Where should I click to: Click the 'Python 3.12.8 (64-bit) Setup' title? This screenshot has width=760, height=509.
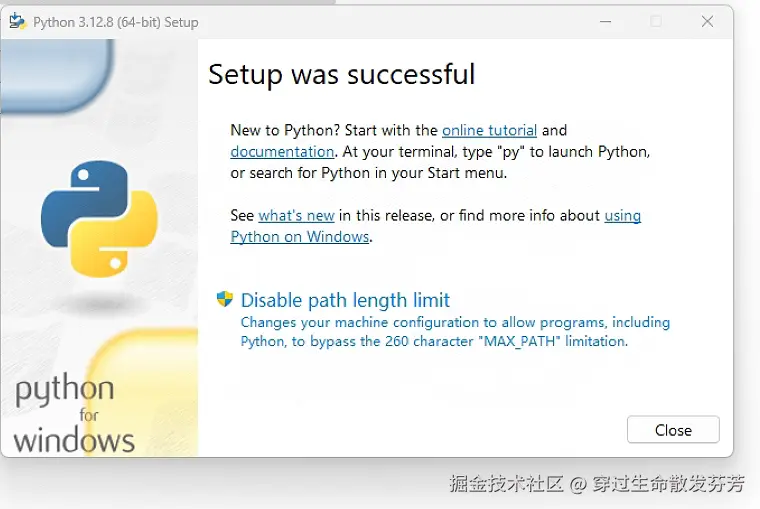pos(116,22)
